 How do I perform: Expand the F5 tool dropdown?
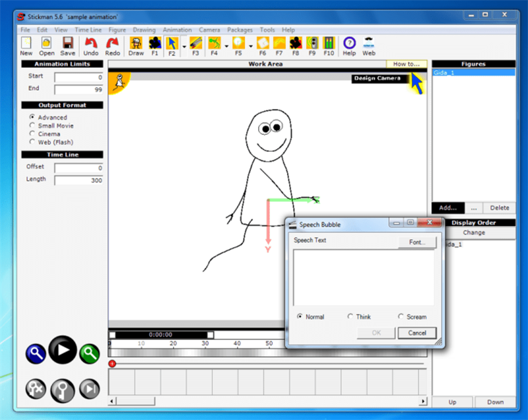(249, 47)
